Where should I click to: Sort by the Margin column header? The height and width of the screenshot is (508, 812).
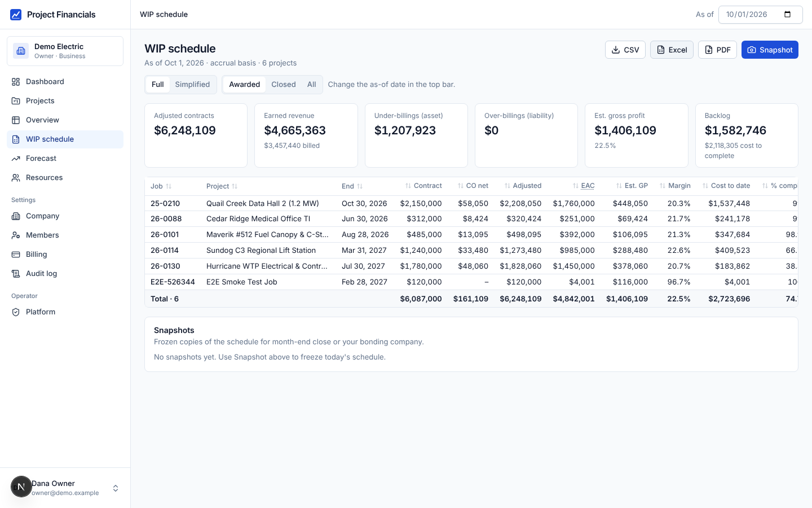[675, 186]
